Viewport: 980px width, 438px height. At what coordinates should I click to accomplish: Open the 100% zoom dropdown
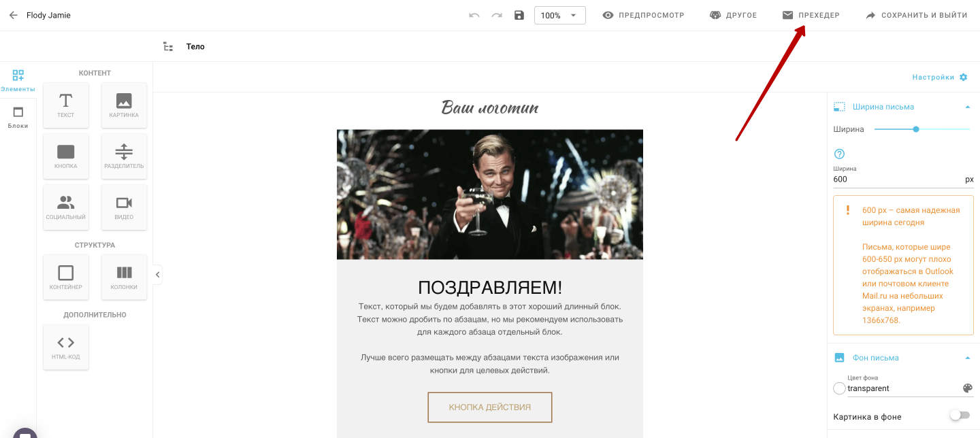(x=560, y=15)
